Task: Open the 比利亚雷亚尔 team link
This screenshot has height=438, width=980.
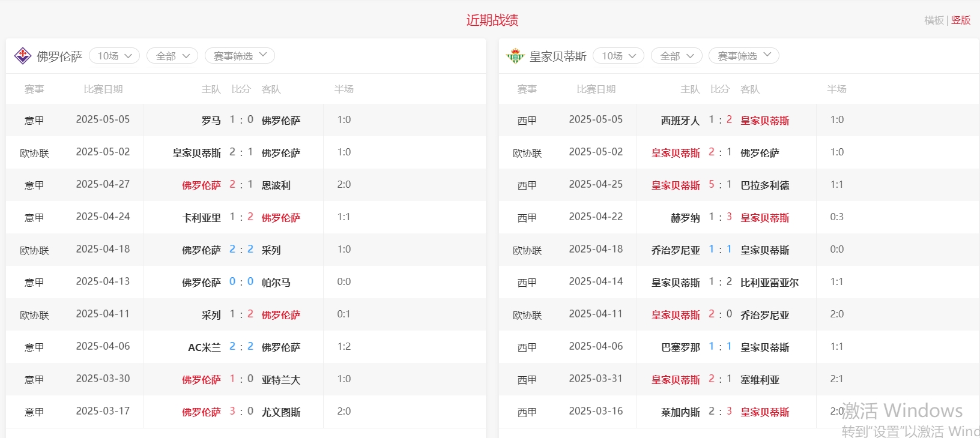Action: tap(769, 283)
